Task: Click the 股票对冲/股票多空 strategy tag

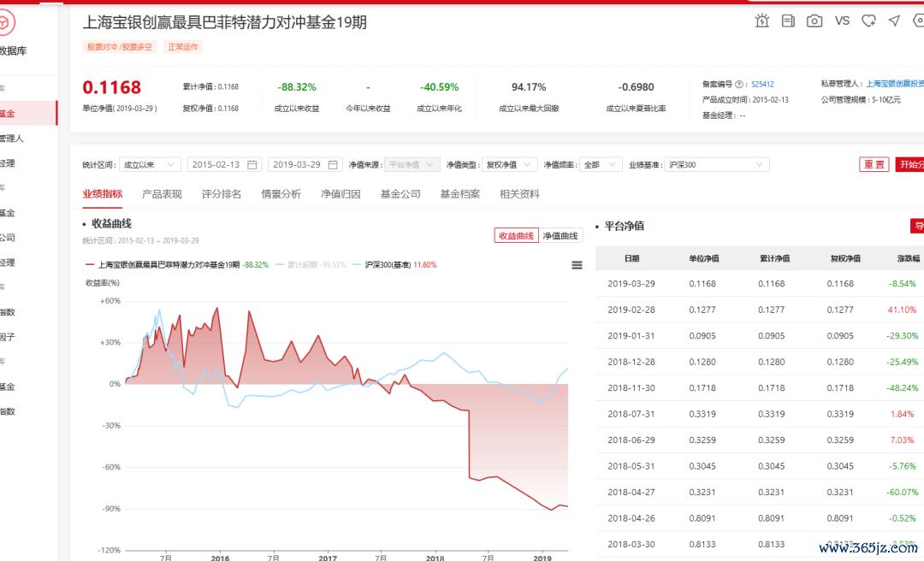Action: coord(120,47)
